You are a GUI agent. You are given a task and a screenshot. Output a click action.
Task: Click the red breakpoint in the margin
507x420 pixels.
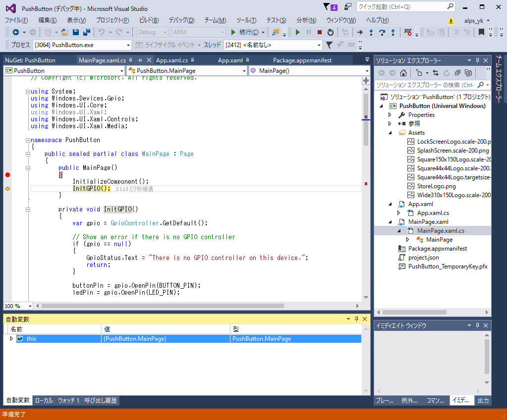(8, 175)
